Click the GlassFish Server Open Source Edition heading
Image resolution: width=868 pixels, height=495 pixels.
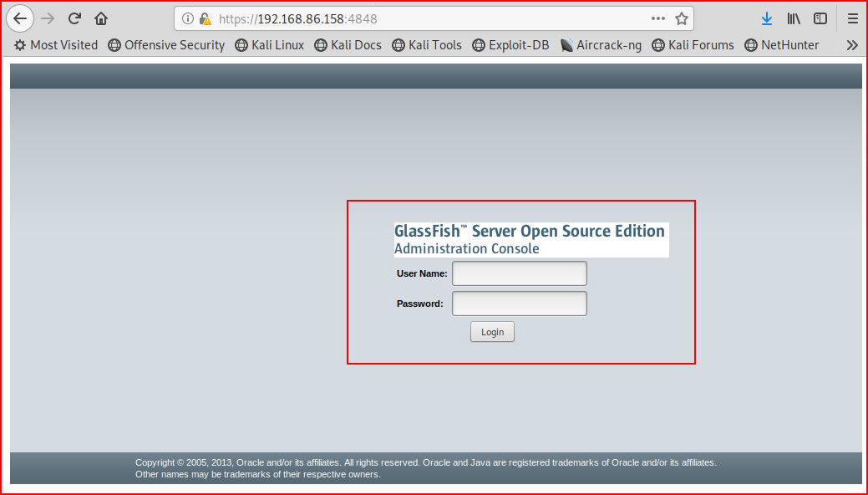click(x=529, y=231)
